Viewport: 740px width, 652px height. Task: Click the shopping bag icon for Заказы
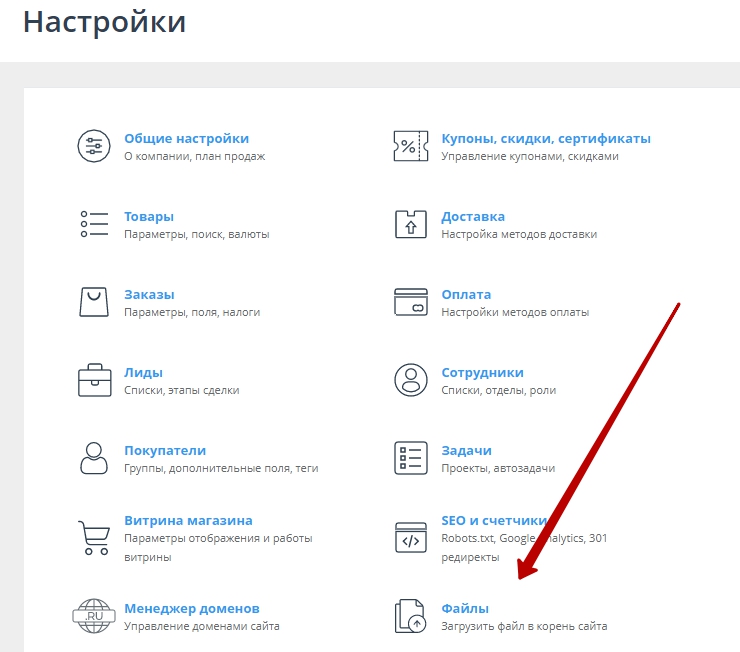(x=93, y=302)
